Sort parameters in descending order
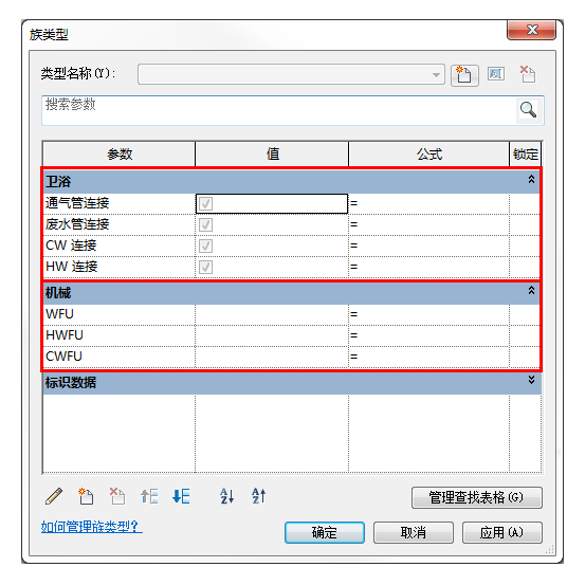This screenshot has height=579, width=577. (x=258, y=496)
